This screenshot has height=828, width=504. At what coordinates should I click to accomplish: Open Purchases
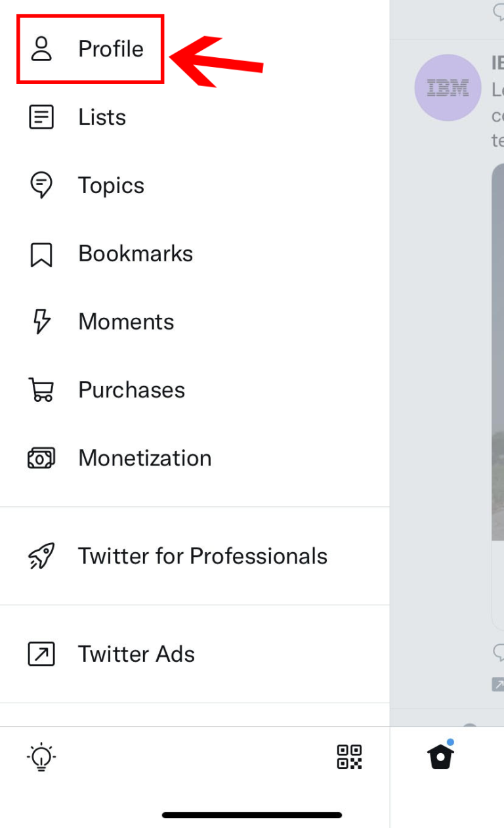point(131,391)
